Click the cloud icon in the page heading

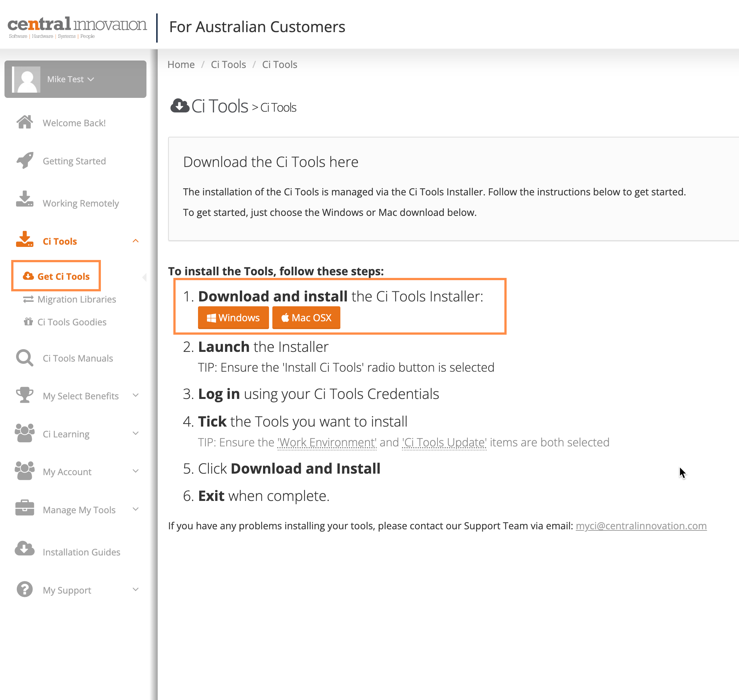(180, 106)
